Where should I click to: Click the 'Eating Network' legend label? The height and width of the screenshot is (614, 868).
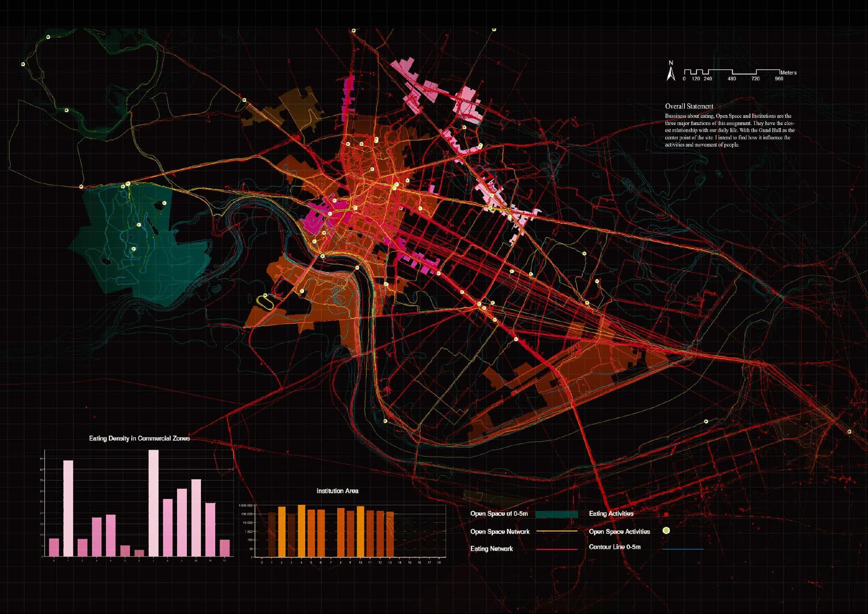click(491, 549)
